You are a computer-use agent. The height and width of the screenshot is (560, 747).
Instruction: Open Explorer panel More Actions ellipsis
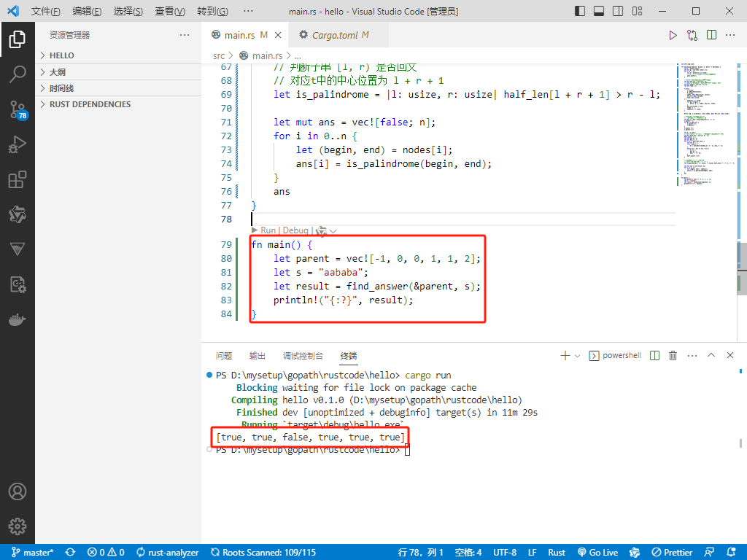click(x=185, y=35)
